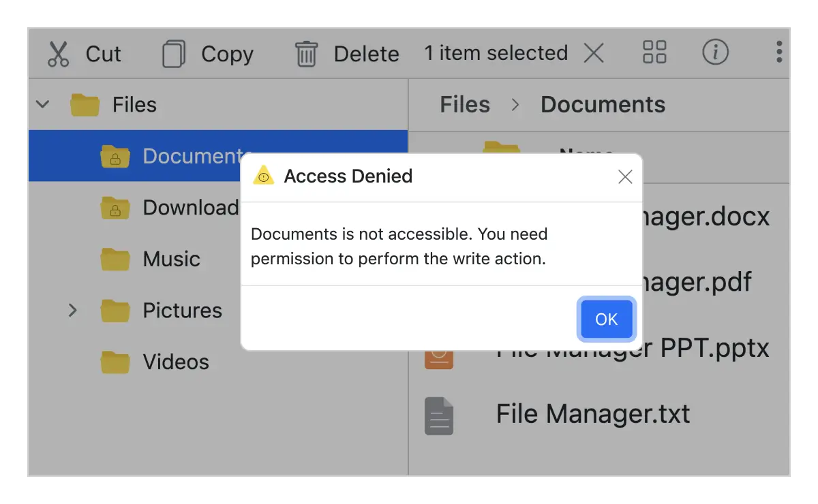Image resolution: width=818 pixels, height=504 pixels.
Task: Click the info circle icon
Action: point(715,52)
